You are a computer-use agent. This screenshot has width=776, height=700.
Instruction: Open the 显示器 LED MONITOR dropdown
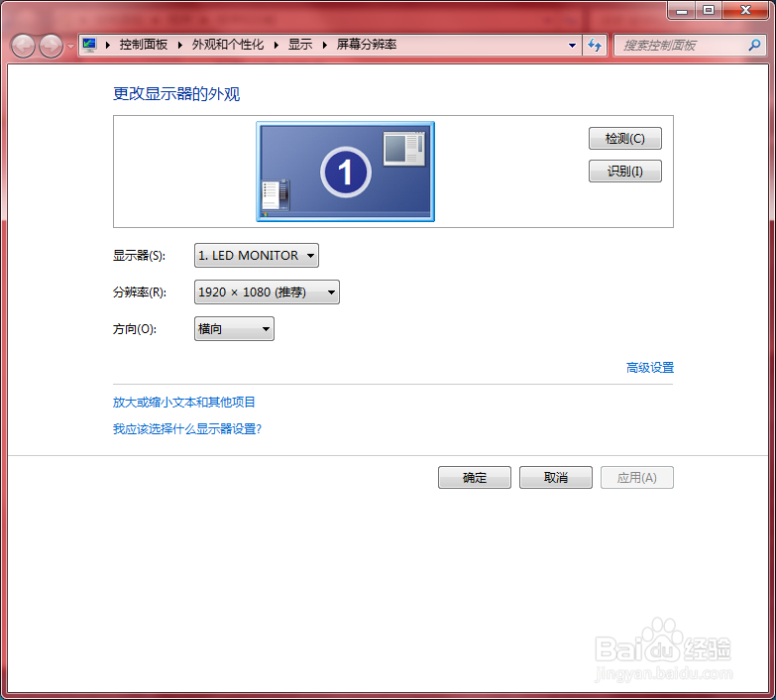tap(257, 256)
